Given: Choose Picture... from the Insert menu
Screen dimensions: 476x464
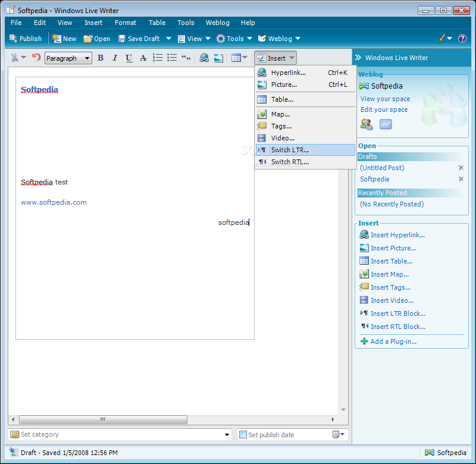Looking at the screenshot, I should 305,84.
